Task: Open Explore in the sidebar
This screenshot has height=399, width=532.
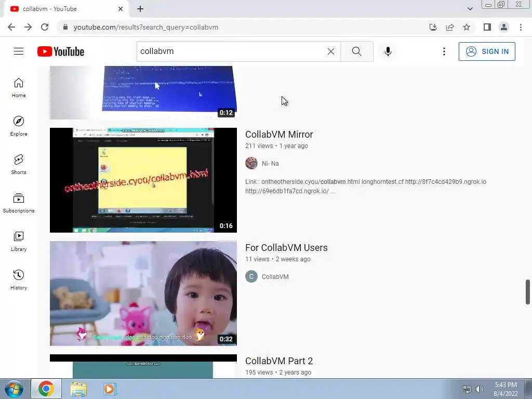Action: [x=19, y=126]
